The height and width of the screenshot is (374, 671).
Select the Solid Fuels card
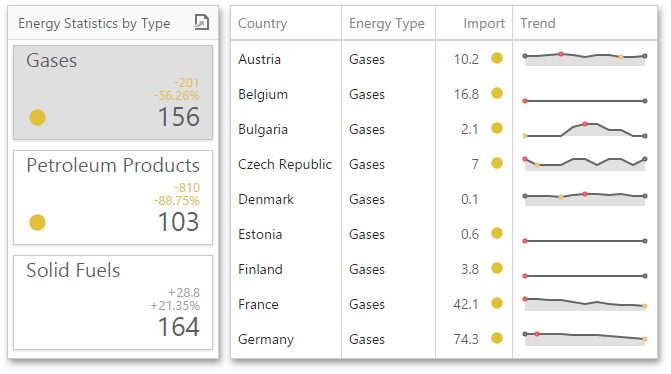[113, 303]
